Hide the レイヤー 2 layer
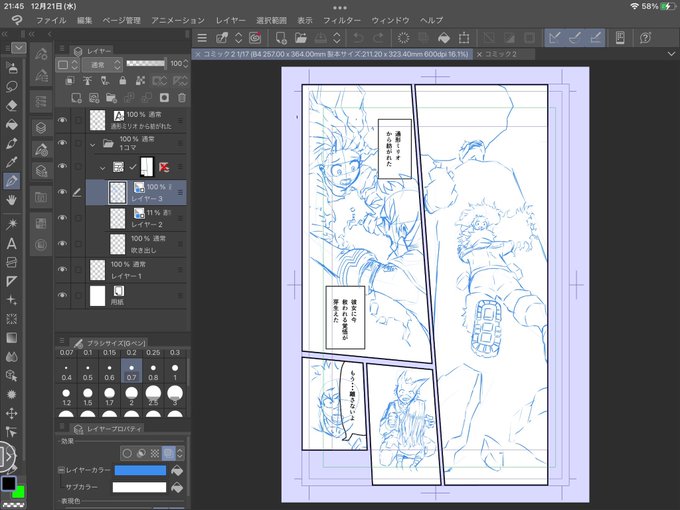Image resolution: width=680 pixels, height=510 pixels. pos(62,218)
